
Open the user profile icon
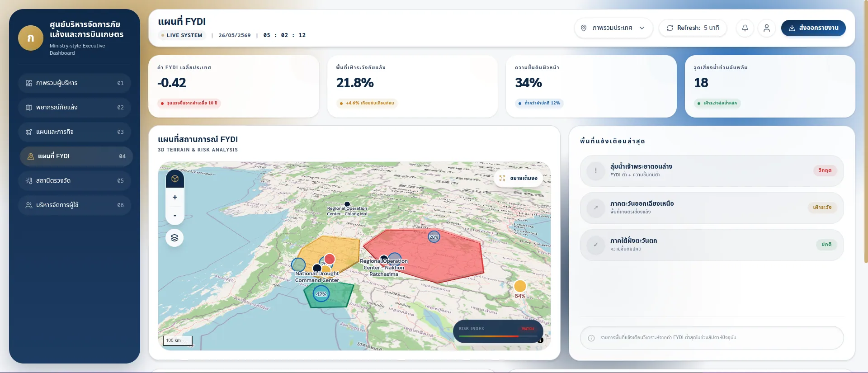(767, 28)
